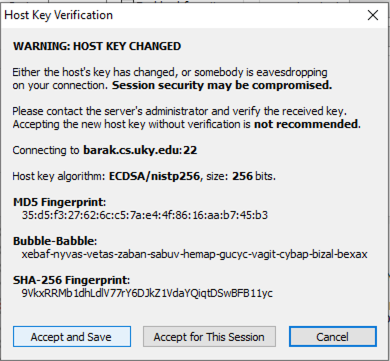Screen dimensions: 390x361
Task: Click the contact the server's administrator line
Action: (x=180, y=111)
